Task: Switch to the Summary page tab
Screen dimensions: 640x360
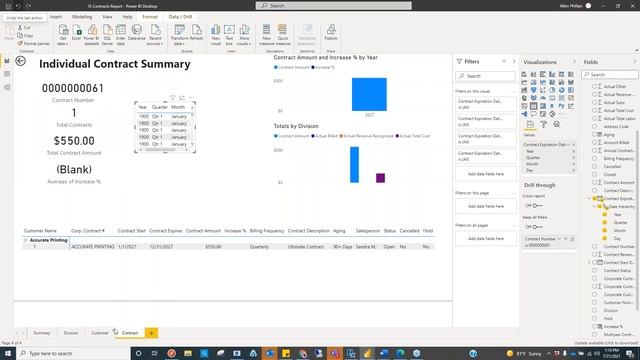Action: click(x=42, y=333)
